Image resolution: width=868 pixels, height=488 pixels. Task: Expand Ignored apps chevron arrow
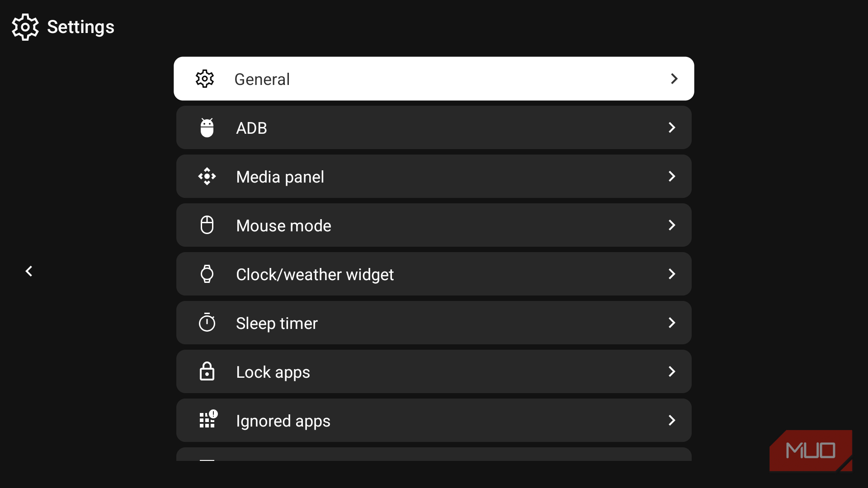click(672, 420)
